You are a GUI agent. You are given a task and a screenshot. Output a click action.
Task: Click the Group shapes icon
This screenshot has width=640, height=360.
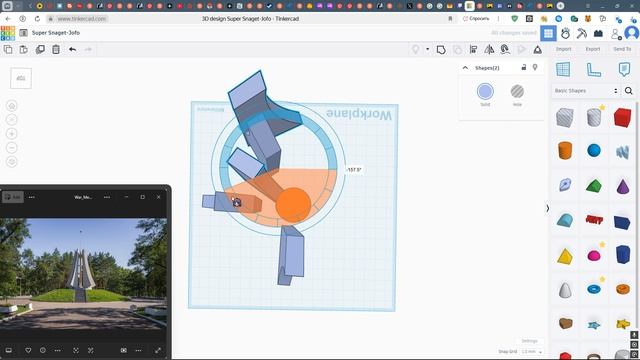[x=441, y=50]
